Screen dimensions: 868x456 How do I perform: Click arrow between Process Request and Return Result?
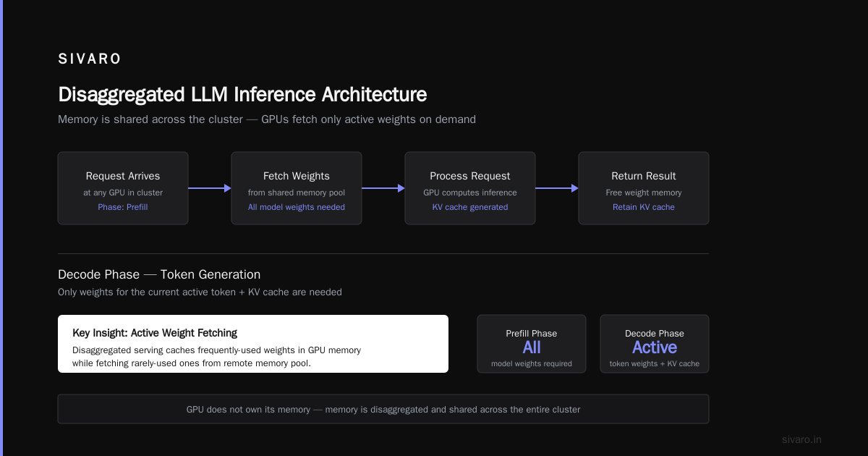point(557,188)
